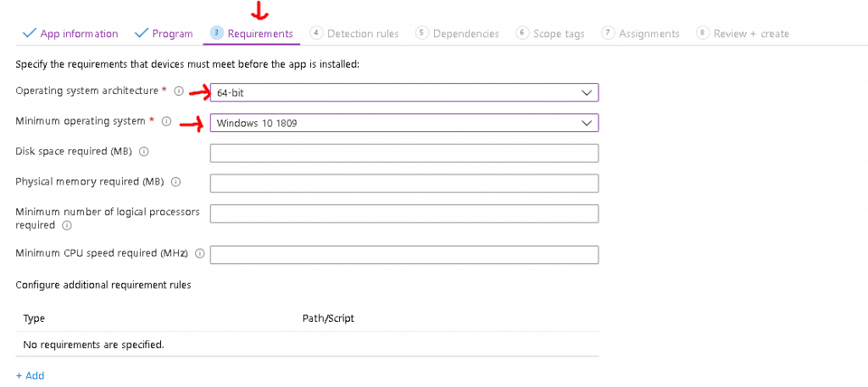
Task: Click the 'Disk space required (MB)' label
Action: [x=74, y=151]
